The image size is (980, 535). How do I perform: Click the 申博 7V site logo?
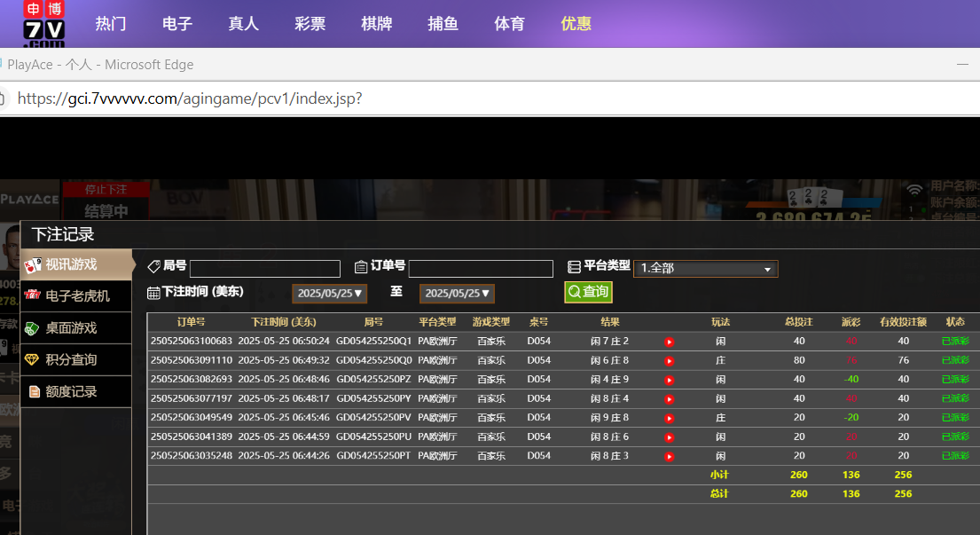point(43,24)
